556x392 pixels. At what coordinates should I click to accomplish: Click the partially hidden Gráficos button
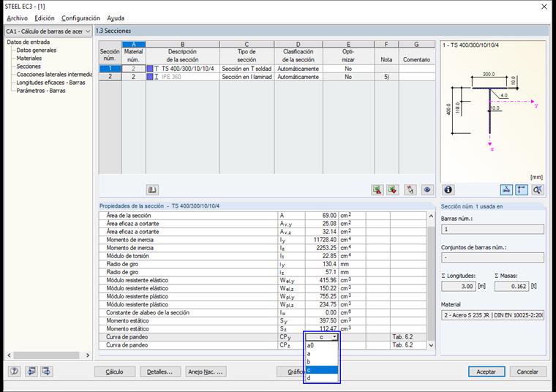point(290,372)
